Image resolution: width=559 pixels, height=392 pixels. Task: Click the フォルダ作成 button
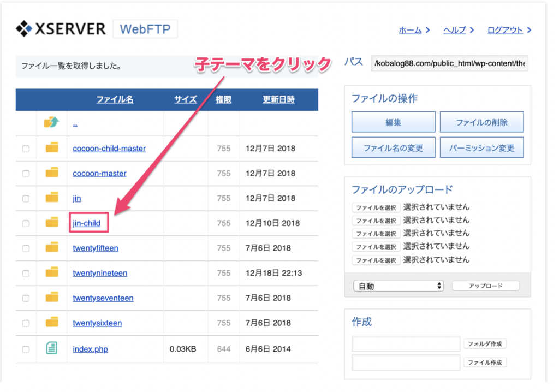(485, 343)
